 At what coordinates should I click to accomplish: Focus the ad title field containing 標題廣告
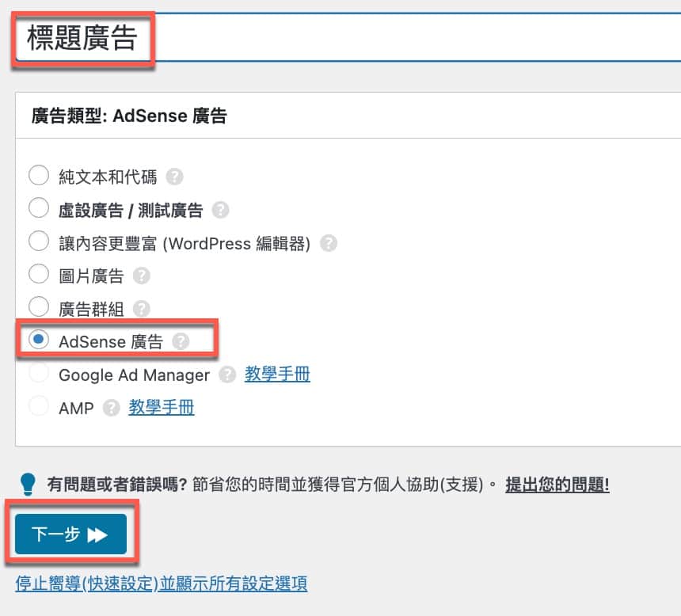348,37
